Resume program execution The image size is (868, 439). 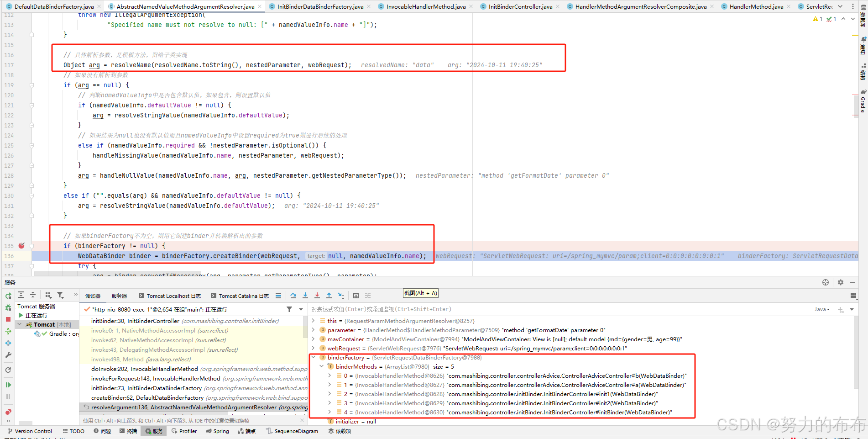click(8, 385)
